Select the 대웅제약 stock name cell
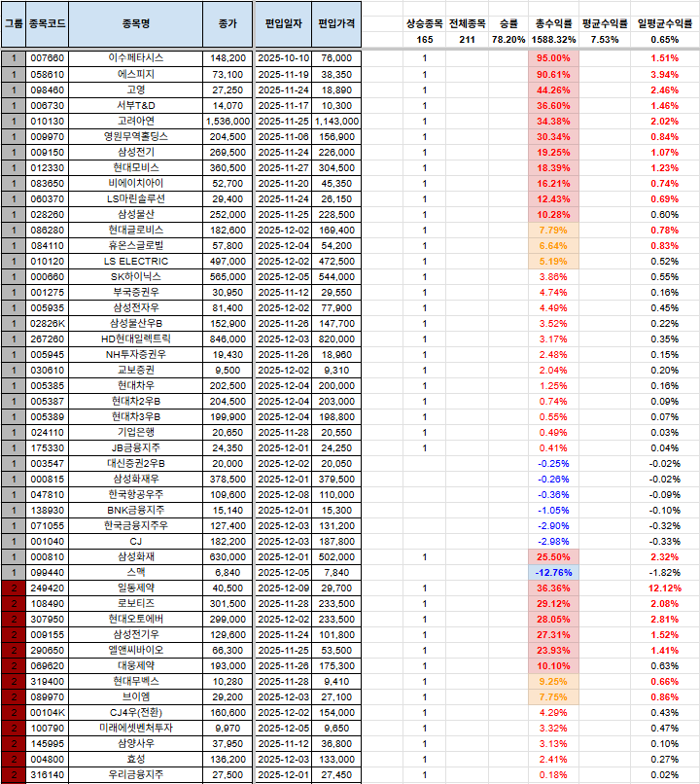The width and height of the screenshot is (700, 784). click(x=135, y=665)
